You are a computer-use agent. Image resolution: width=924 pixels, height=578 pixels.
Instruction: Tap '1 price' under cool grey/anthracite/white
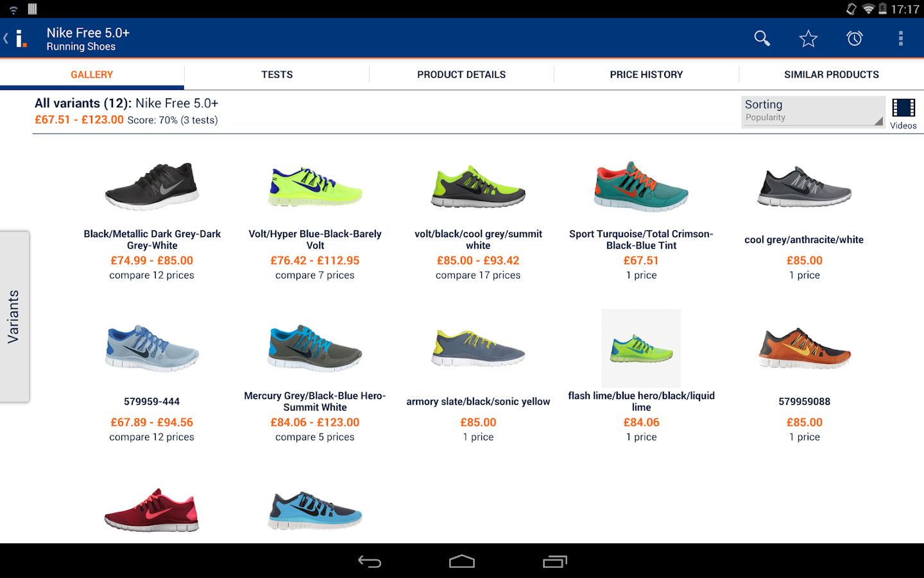coord(805,275)
